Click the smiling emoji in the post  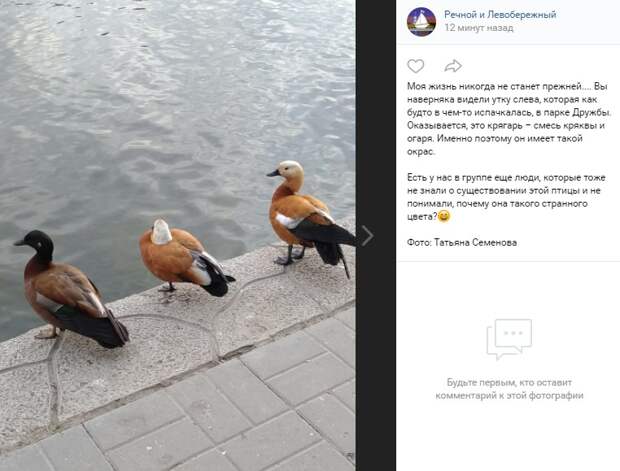[444, 216]
